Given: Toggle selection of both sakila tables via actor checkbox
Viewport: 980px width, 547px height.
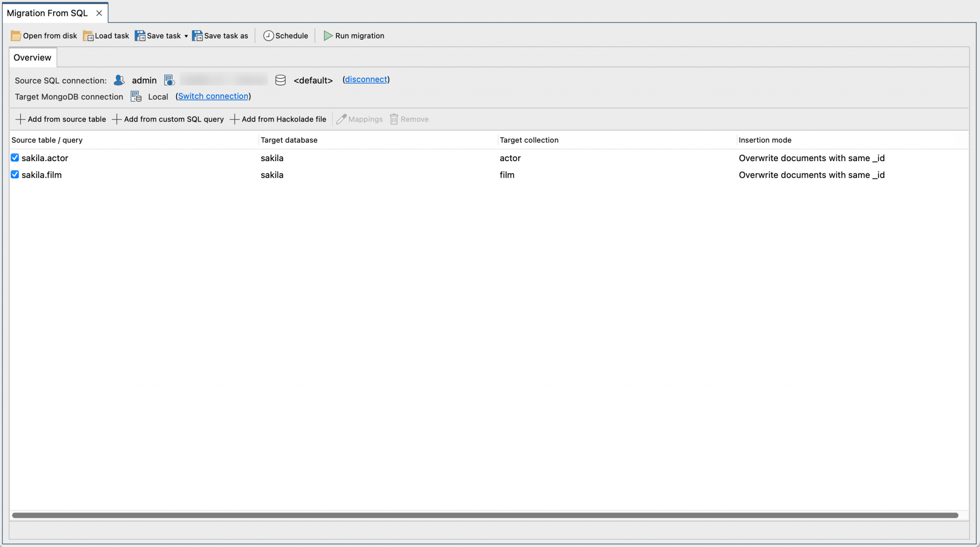Looking at the screenshot, I should pos(15,157).
